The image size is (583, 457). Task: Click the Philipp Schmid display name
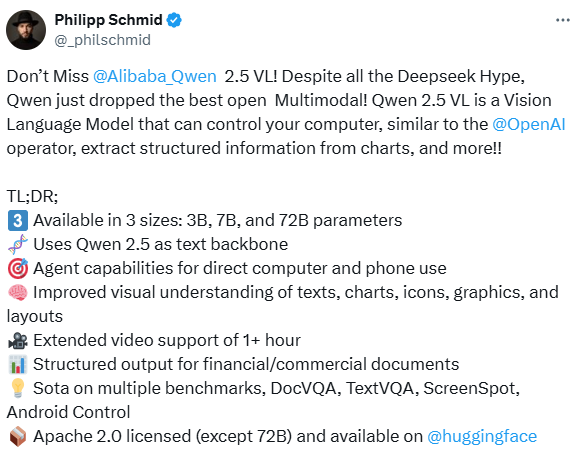coord(109,20)
